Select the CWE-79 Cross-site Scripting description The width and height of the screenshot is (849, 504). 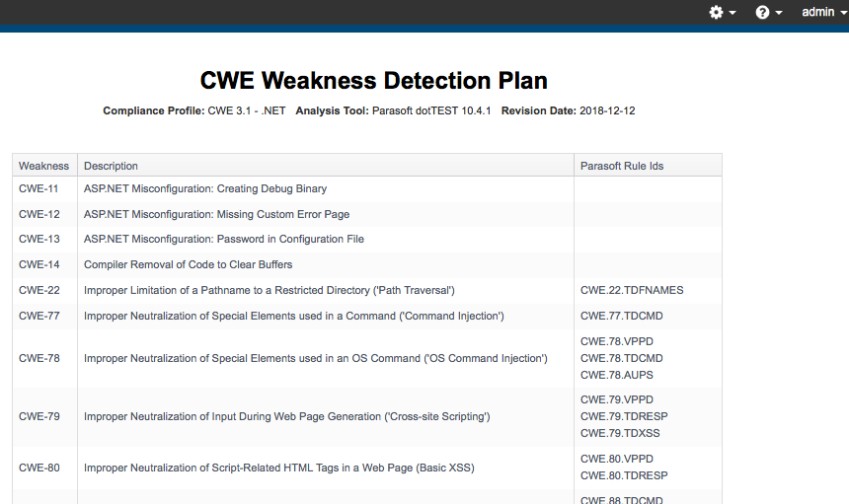[287, 416]
